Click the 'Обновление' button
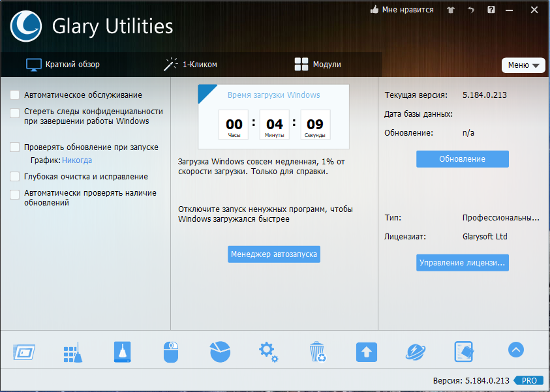Viewport: 550px width, 392px height. coord(463,159)
